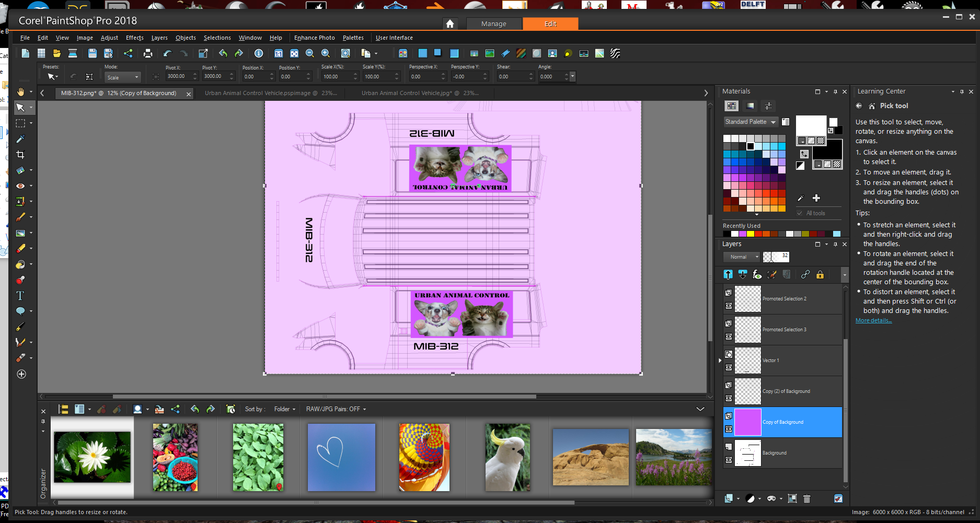Click the Print icon
The height and width of the screenshot is (523, 980).
click(148, 53)
